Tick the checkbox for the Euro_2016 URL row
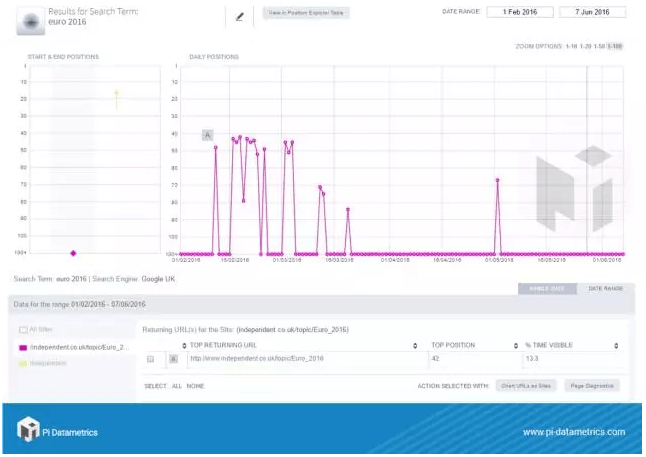The height and width of the screenshot is (457, 646). click(151, 358)
